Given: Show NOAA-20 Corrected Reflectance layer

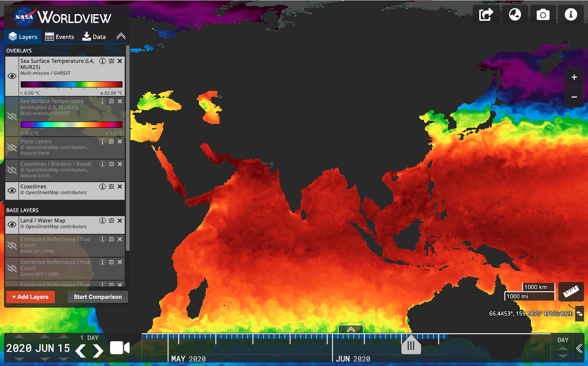Looking at the screenshot, I should (x=12, y=245).
